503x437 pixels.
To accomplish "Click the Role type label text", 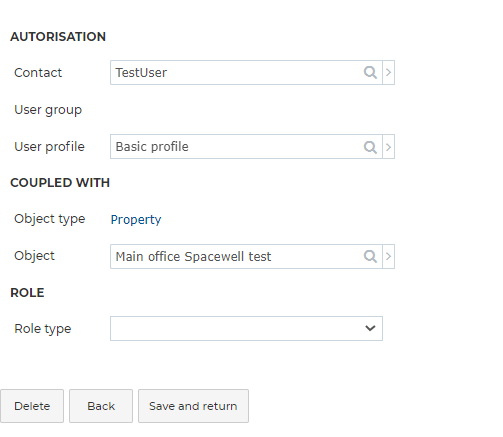I will [x=43, y=329].
